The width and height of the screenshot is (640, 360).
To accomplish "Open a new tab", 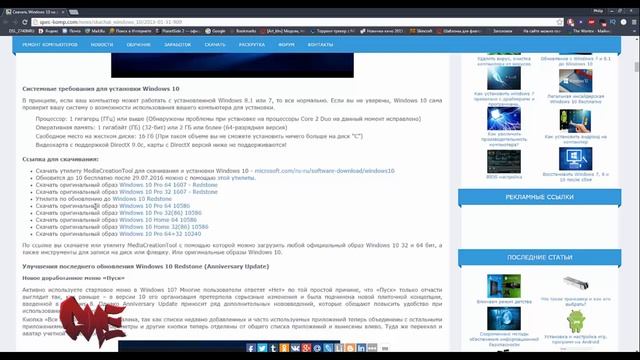I will point(74,12).
